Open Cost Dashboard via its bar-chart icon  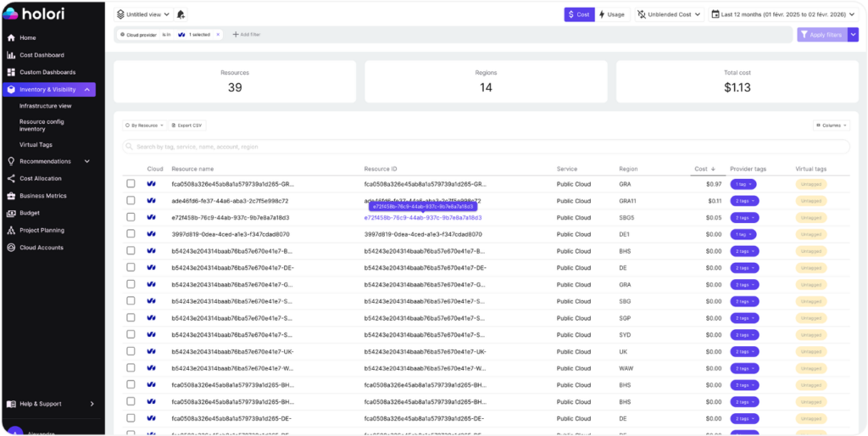[x=11, y=55]
